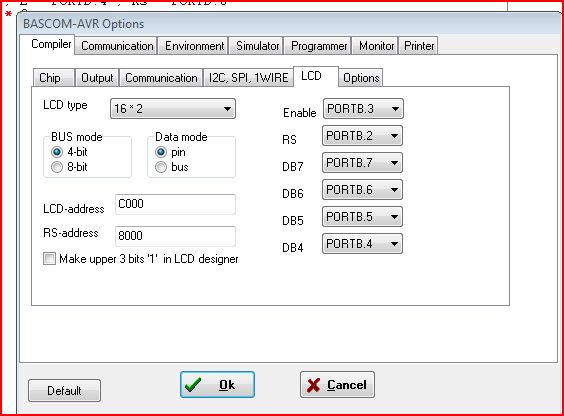Open the DB6 pin PORTB.6 dropdown

(363, 189)
